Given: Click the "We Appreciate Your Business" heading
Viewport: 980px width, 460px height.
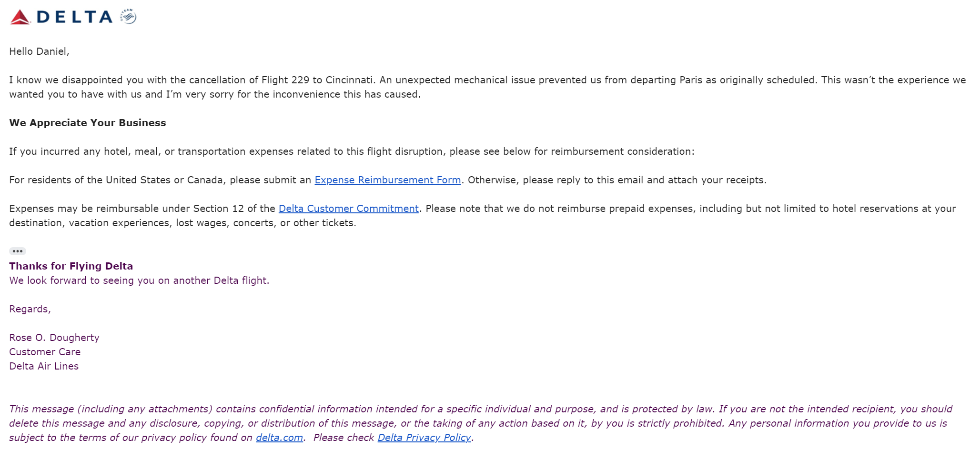Looking at the screenshot, I should (x=88, y=123).
